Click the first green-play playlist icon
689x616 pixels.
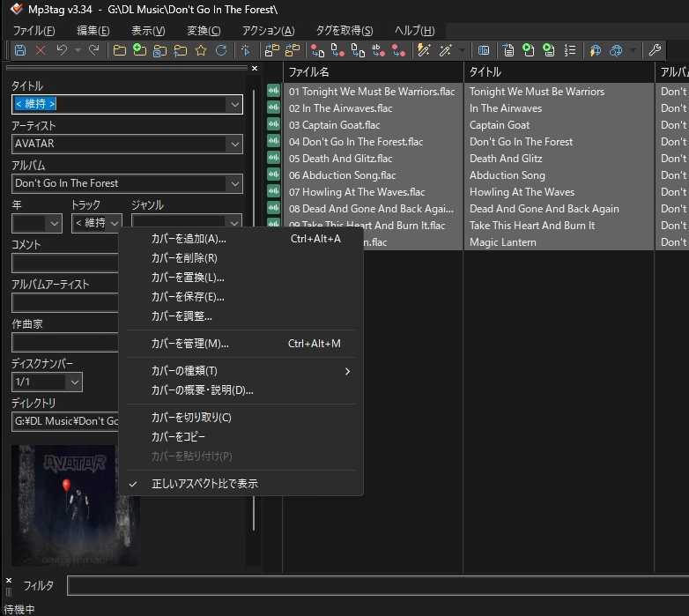click(x=529, y=50)
